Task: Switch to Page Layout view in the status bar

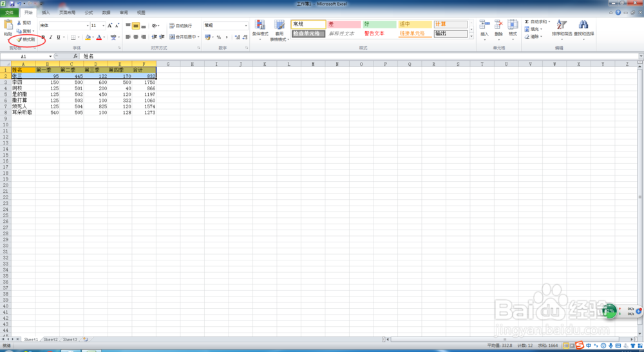Action: (x=572, y=346)
